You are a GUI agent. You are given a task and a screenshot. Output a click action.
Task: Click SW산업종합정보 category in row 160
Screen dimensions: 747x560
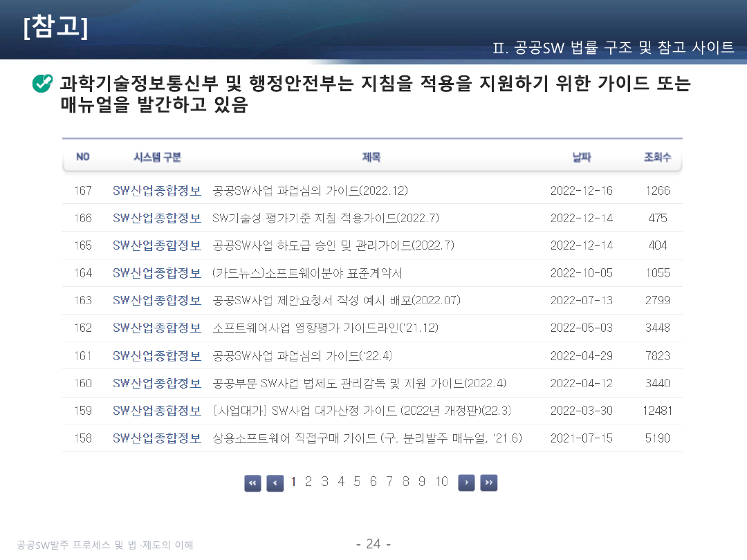[157, 383]
